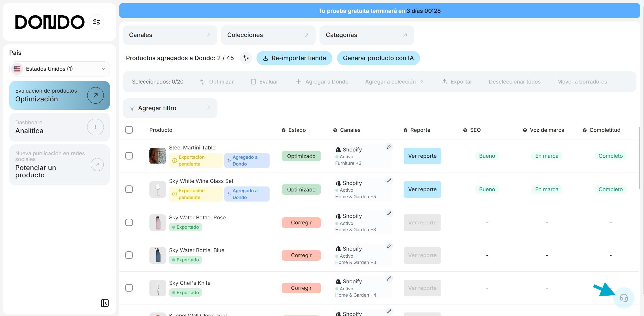Open Potenciar un producto menu card
The height and width of the screenshot is (316, 644).
point(59,164)
